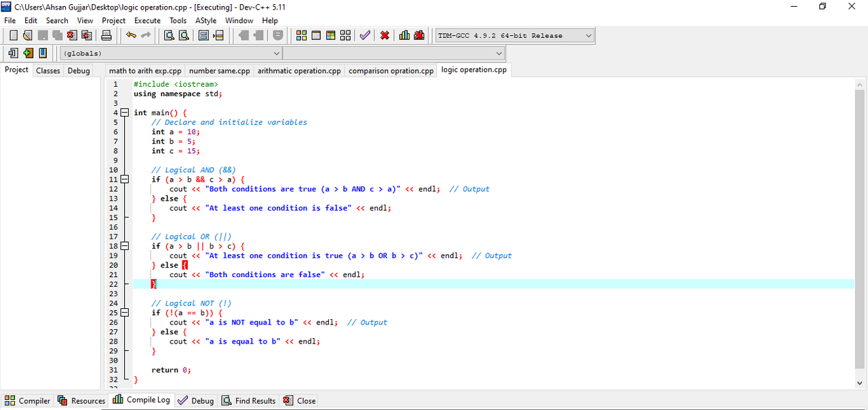868x410 pixels.
Task: Collapse the main() fold marker on line 4
Action: [x=124, y=112]
